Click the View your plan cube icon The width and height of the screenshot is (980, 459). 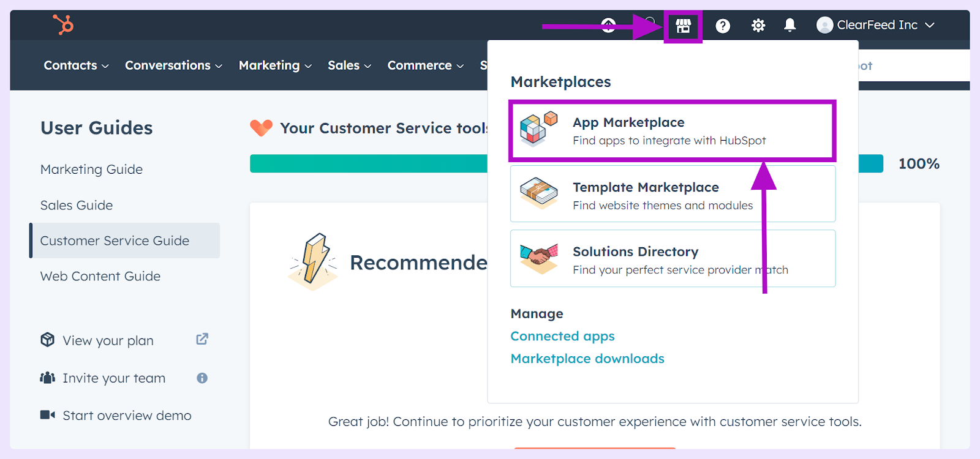tap(47, 340)
